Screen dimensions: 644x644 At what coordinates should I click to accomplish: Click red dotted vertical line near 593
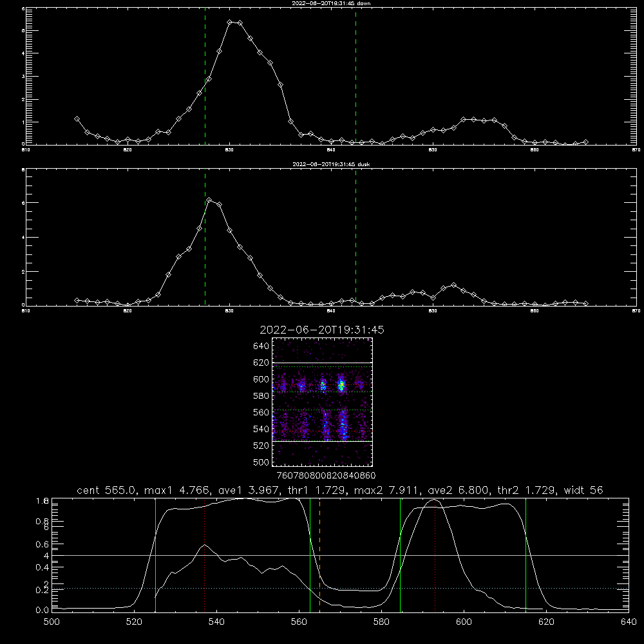click(435, 554)
